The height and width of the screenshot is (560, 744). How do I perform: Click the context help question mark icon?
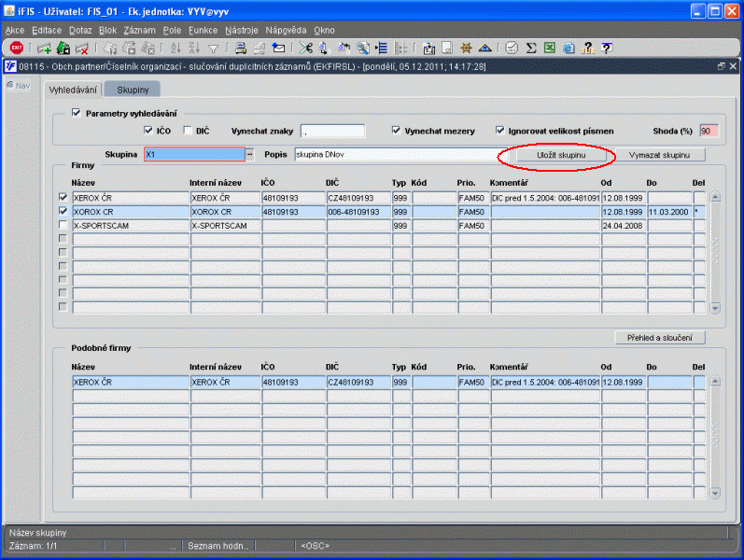pyautogui.click(x=607, y=48)
